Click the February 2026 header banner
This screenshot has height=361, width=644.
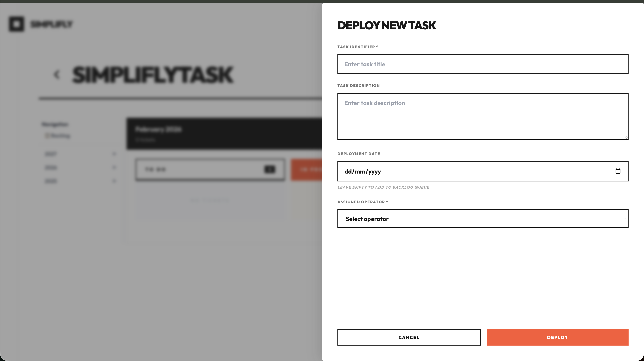(224, 134)
